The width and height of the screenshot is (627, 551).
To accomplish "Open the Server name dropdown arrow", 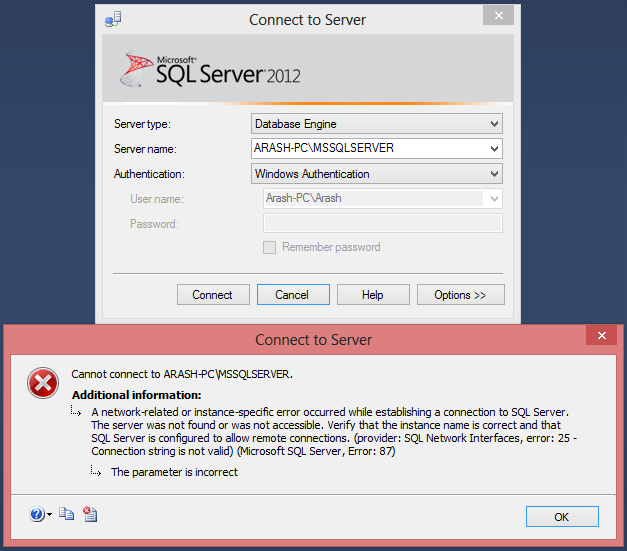I will (494, 149).
